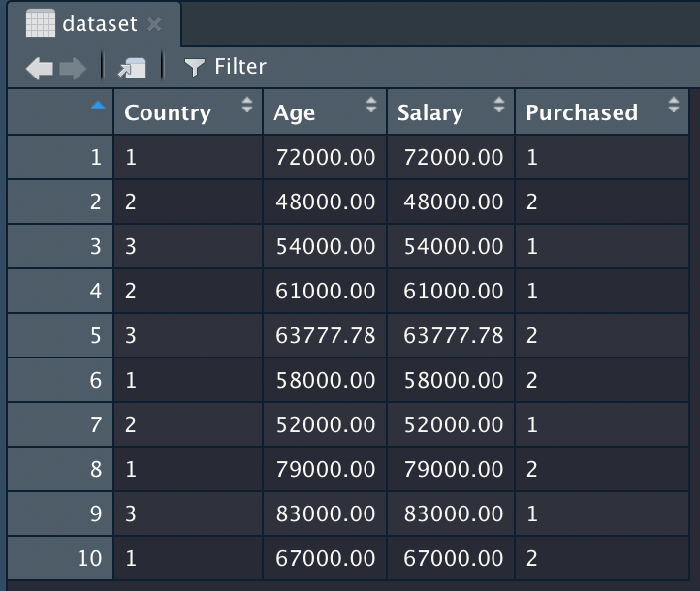Screen dimensions: 700x591
Task: Click Age value 72000.00 in row 1
Action: [326, 157]
